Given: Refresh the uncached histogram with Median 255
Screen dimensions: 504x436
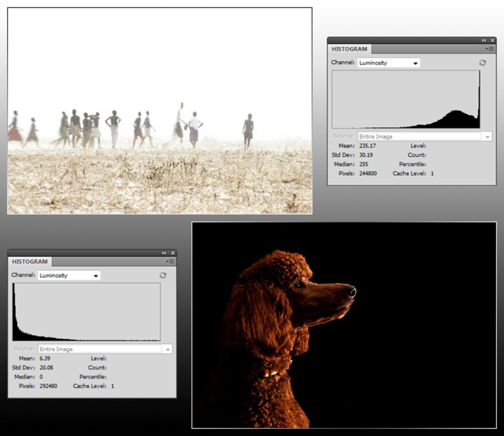Looking at the screenshot, I should click(482, 63).
